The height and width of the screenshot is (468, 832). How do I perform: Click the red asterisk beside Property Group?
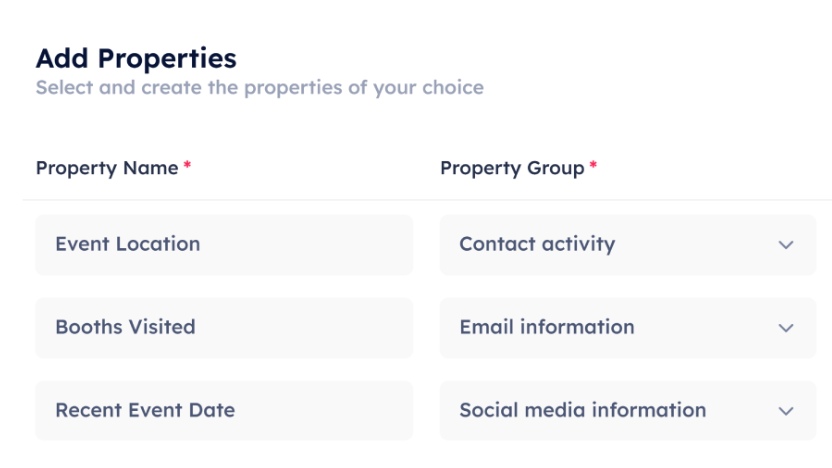[x=593, y=167]
